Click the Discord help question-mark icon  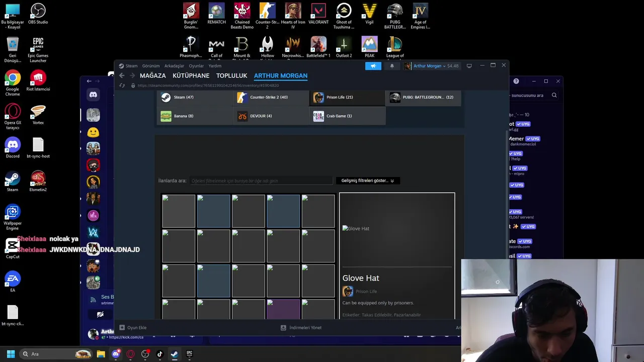(x=516, y=81)
